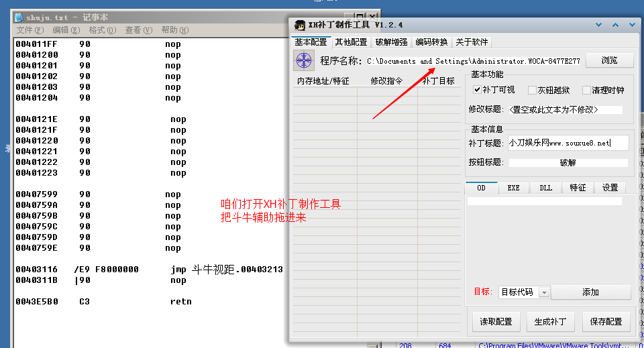Click the 修改标题 input field

(566, 109)
